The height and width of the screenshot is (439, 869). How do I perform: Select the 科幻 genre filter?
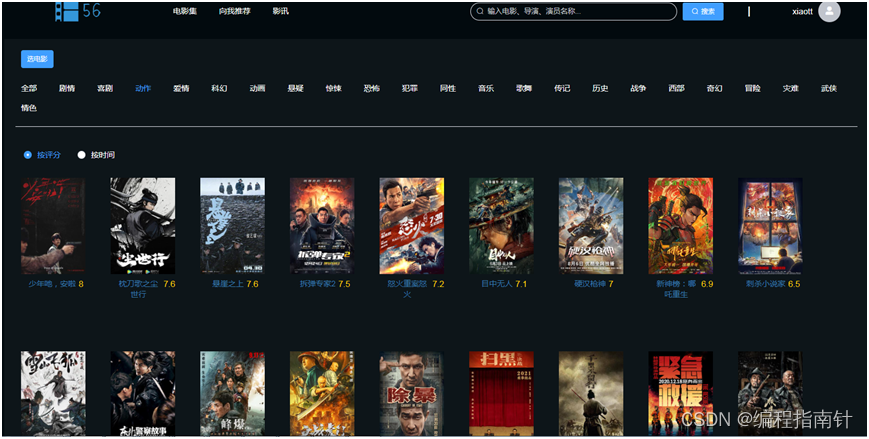[219, 88]
